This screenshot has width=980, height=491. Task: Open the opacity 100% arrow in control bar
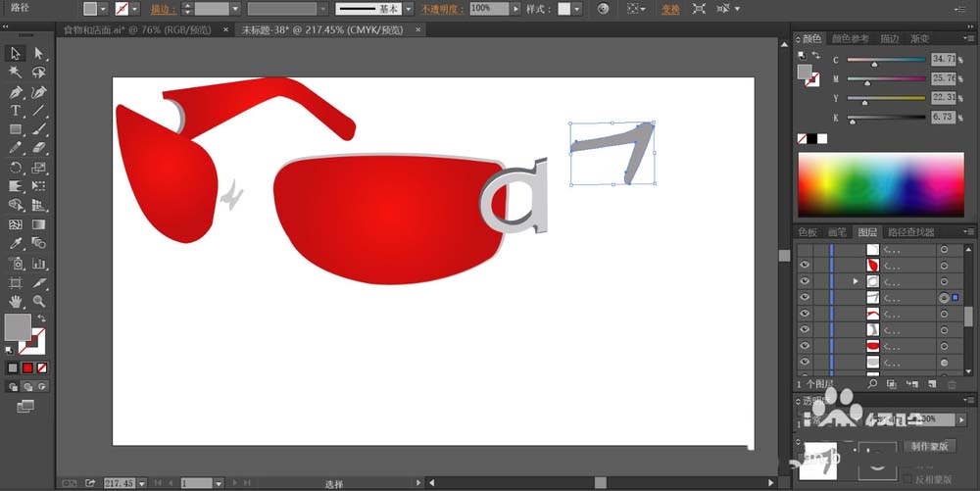(515, 9)
